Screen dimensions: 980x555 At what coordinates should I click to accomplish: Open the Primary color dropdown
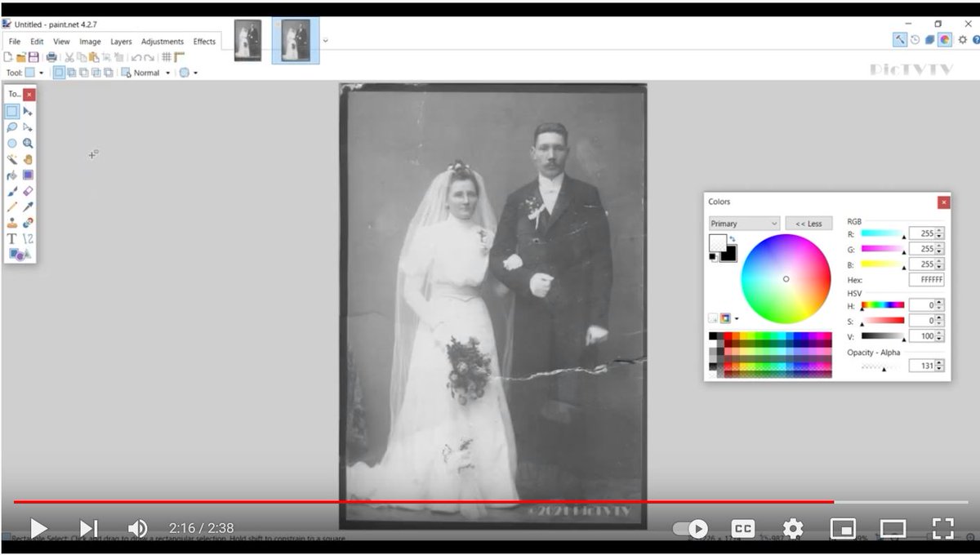744,224
